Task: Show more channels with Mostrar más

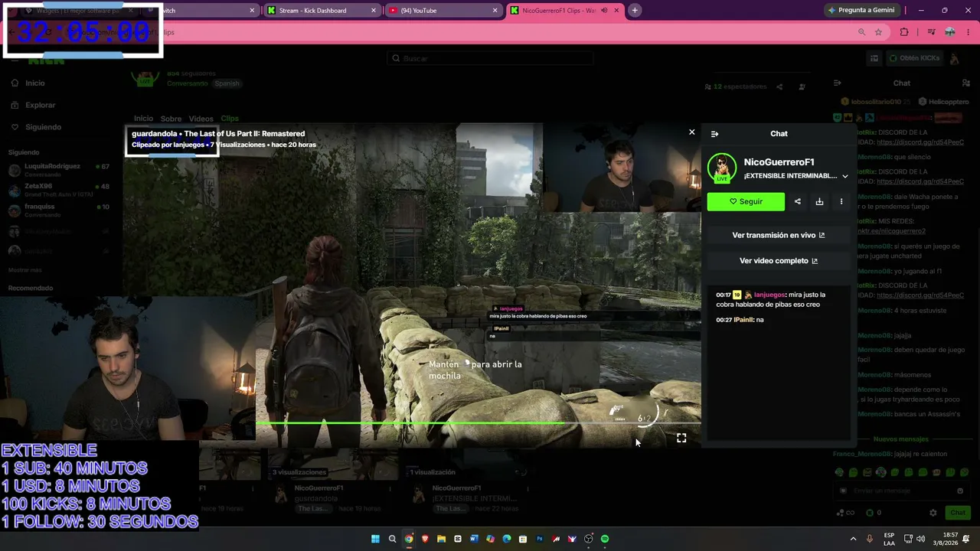Action: (25, 270)
